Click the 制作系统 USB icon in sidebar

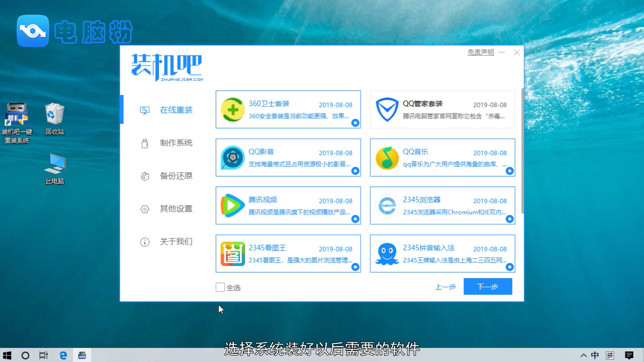click(x=145, y=143)
